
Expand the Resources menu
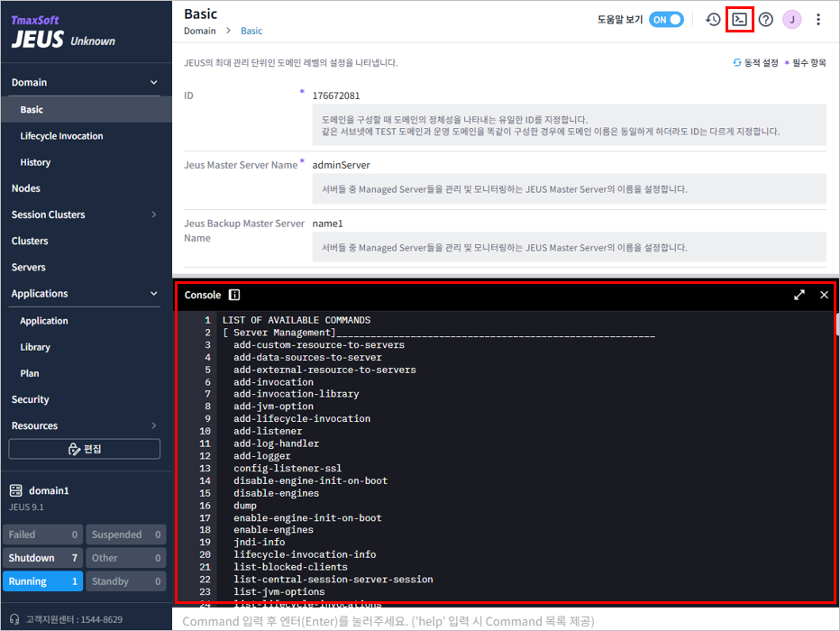[153, 425]
